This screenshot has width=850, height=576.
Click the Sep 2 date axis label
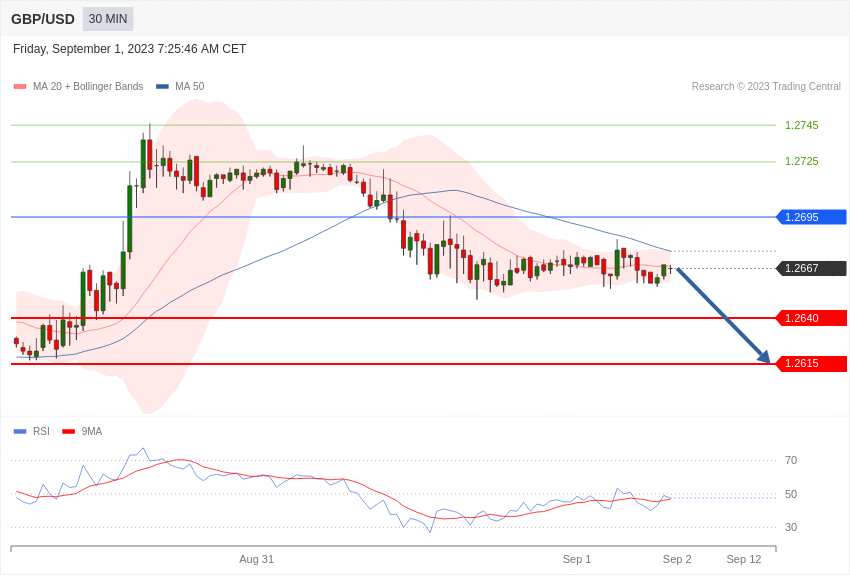coord(677,560)
